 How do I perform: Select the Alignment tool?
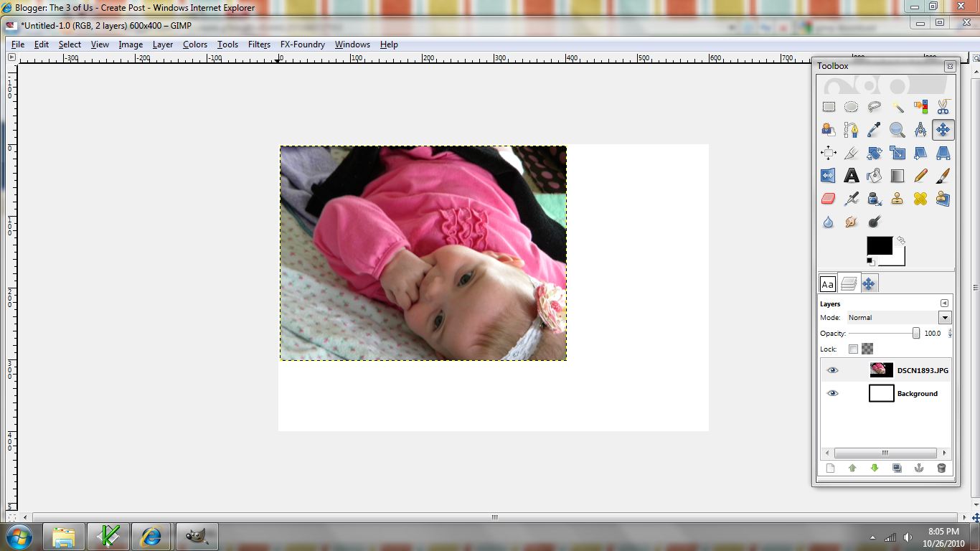[x=829, y=153]
